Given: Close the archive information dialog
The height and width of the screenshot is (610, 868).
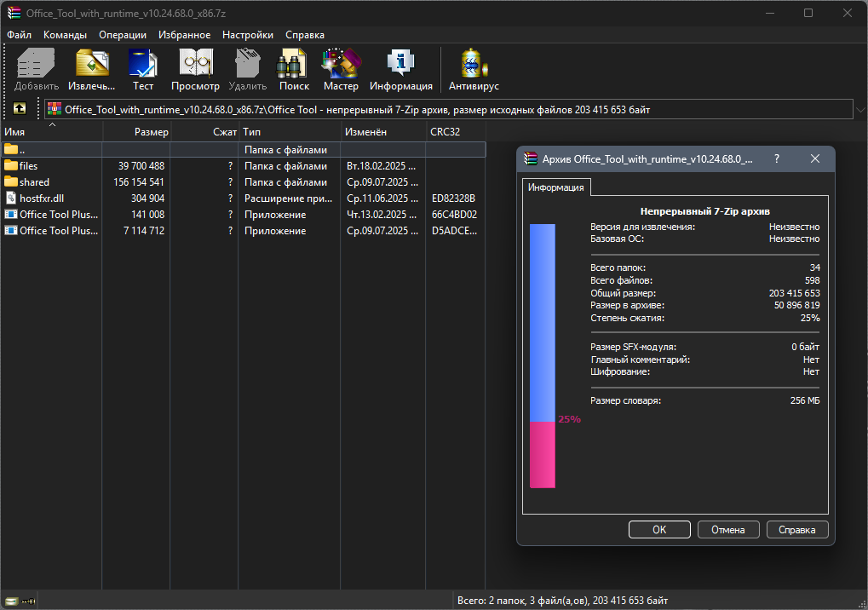Looking at the screenshot, I should point(815,158).
